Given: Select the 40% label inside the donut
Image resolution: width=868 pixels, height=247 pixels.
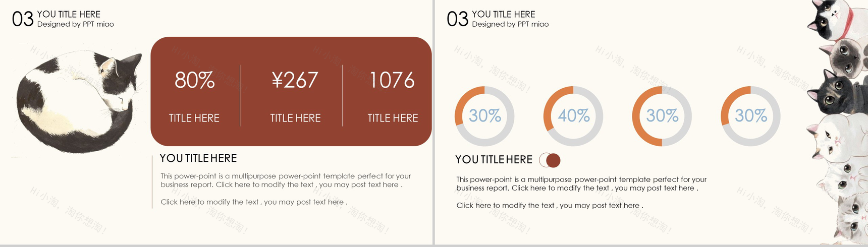Looking at the screenshot, I should click(x=574, y=116).
